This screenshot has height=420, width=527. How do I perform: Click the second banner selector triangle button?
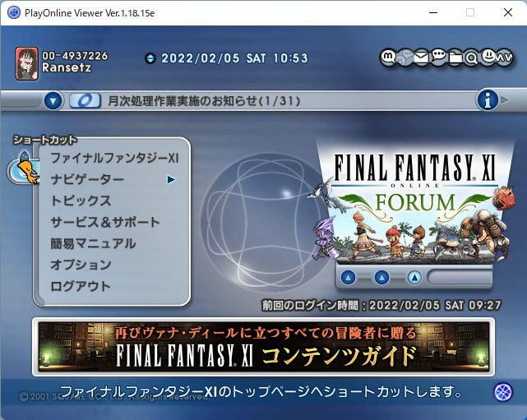tap(381, 278)
